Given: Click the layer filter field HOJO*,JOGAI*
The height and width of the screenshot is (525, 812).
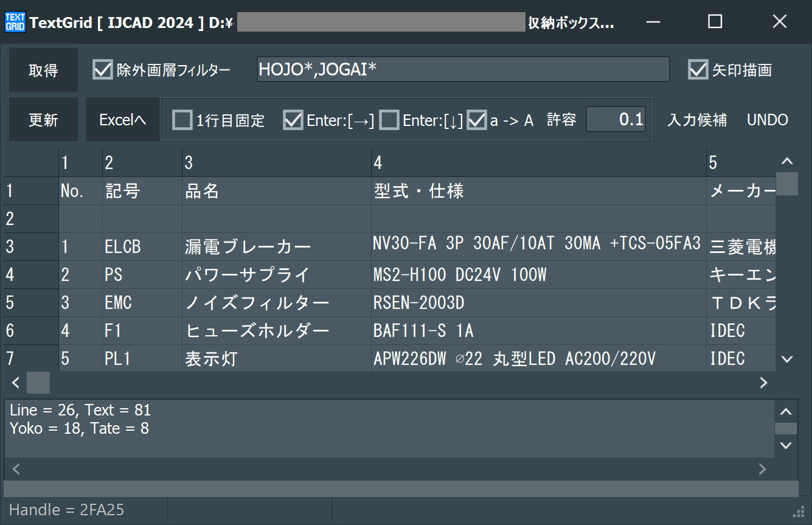Looking at the screenshot, I should click(463, 69).
